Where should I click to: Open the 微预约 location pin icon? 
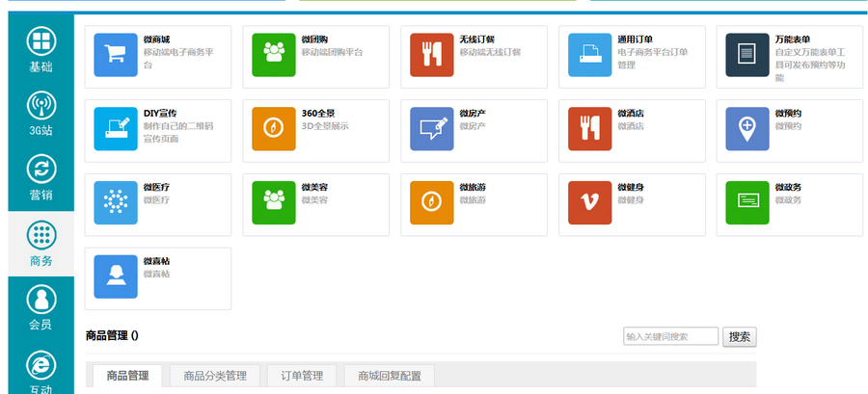click(747, 129)
